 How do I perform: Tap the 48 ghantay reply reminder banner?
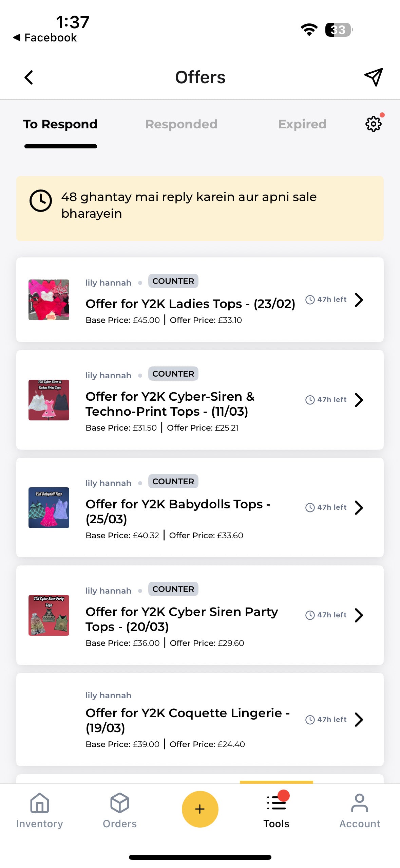(200, 209)
